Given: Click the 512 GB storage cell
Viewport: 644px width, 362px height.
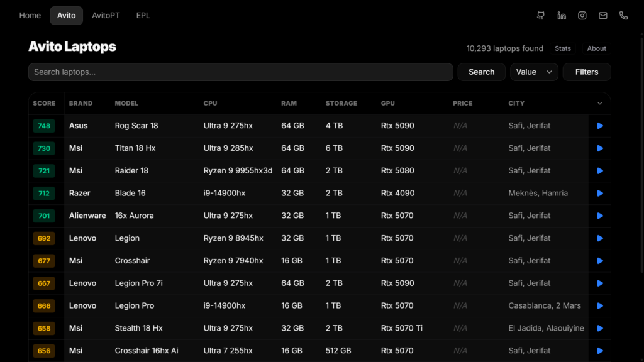Looking at the screenshot, I should (x=338, y=351).
